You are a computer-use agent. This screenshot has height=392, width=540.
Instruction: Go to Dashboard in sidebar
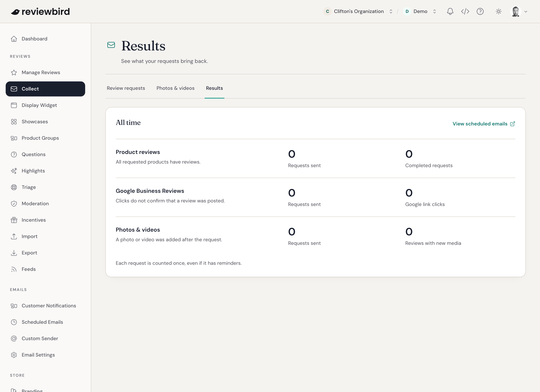(x=45, y=39)
